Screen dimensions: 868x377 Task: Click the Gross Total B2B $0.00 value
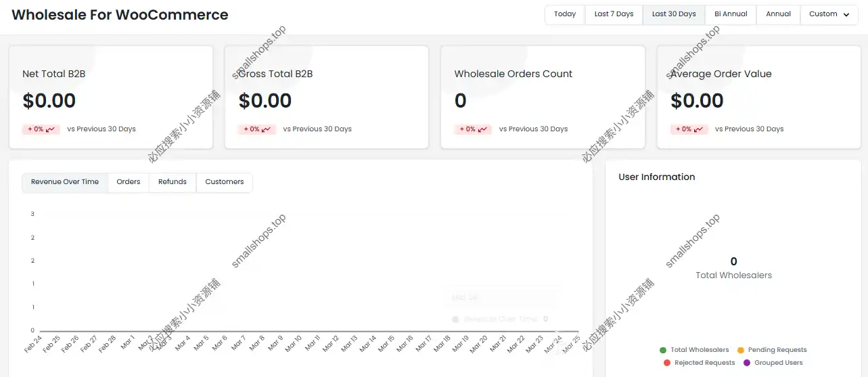click(x=265, y=101)
